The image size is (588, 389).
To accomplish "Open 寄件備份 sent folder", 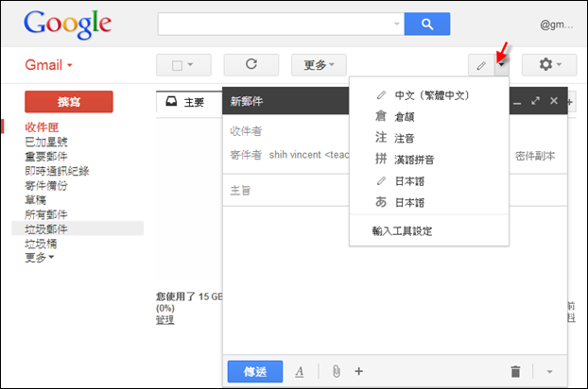I will (x=46, y=186).
